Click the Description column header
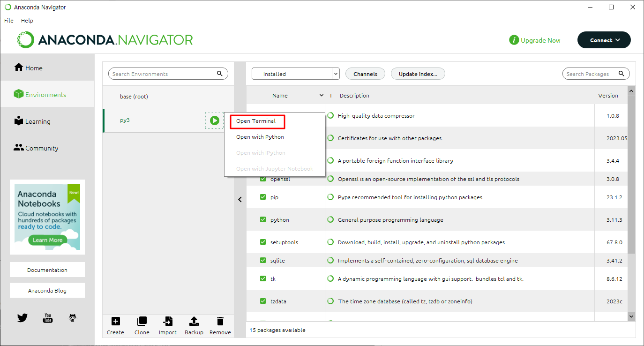Image resolution: width=644 pixels, height=346 pixels. pos(354,96)
